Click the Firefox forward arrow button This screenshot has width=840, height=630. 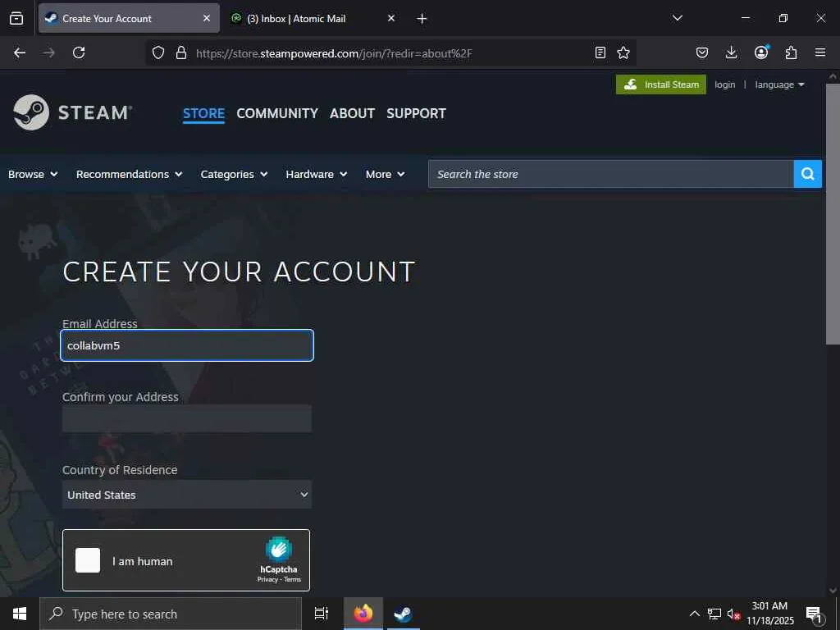click(48, 52)
